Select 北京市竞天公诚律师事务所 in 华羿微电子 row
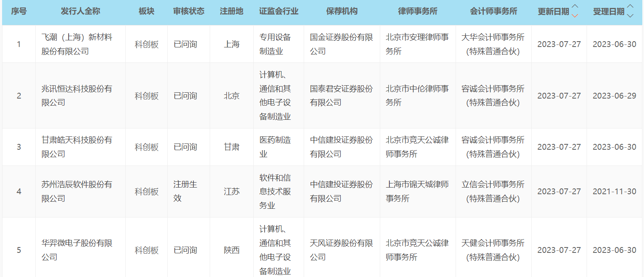Image resolution: width=644 pixels, height=277 pixels. (417, 250)
